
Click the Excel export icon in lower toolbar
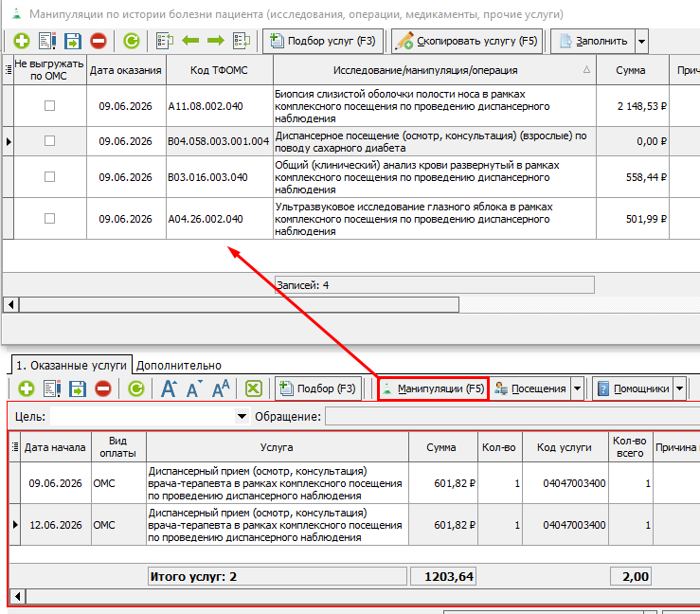[254, 388]
